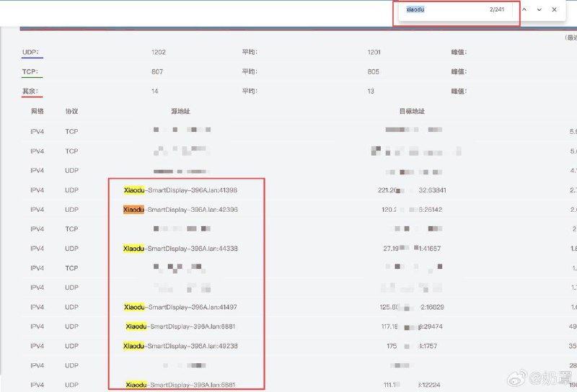Click destination address ending :12224

tap(412, 385)
